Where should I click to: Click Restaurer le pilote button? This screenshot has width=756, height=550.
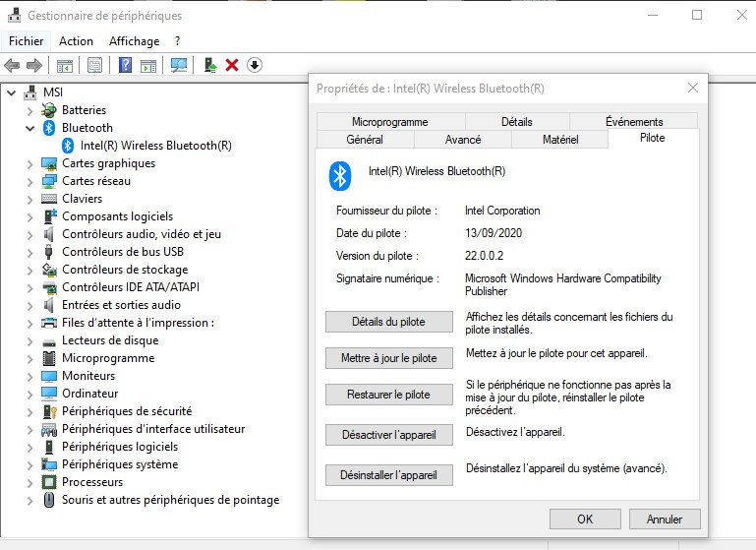click(x=388, y=395)
